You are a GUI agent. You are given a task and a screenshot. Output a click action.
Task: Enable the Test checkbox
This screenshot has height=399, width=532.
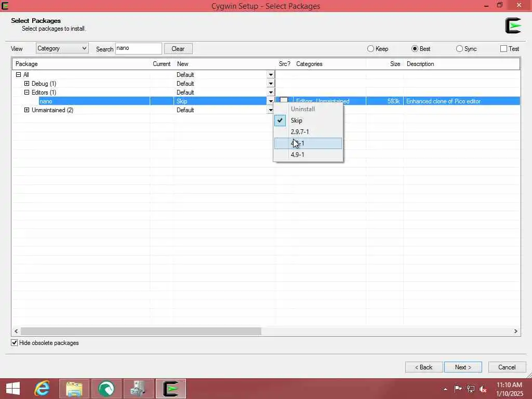coord(504,49)
